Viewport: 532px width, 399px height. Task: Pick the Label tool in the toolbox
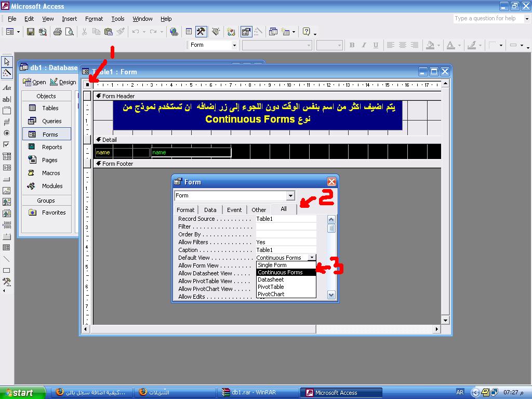(x=7, y=88)
